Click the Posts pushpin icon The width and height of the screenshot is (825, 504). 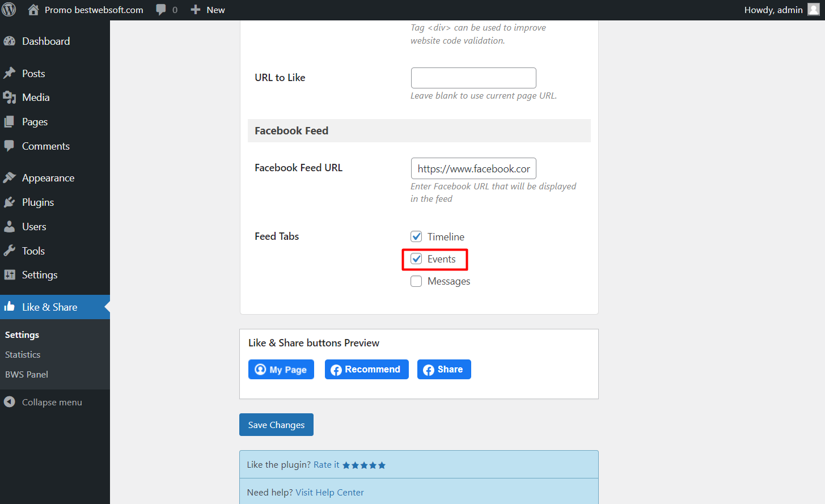[x=10, y=73]
